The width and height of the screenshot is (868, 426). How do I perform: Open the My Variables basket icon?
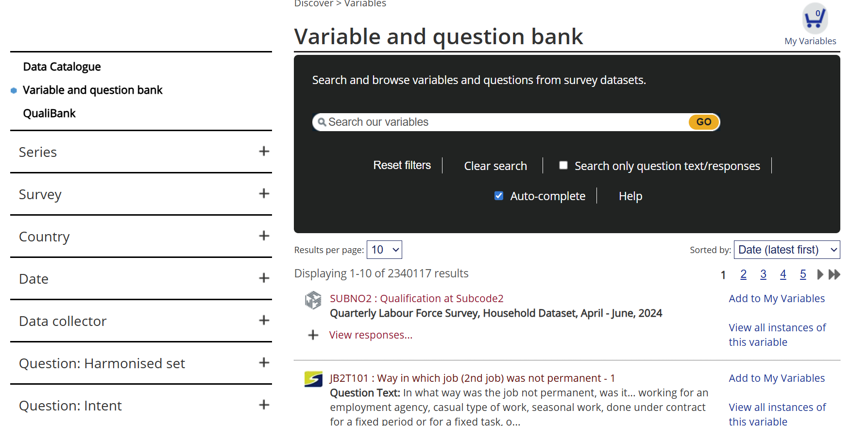click(815, 18)
